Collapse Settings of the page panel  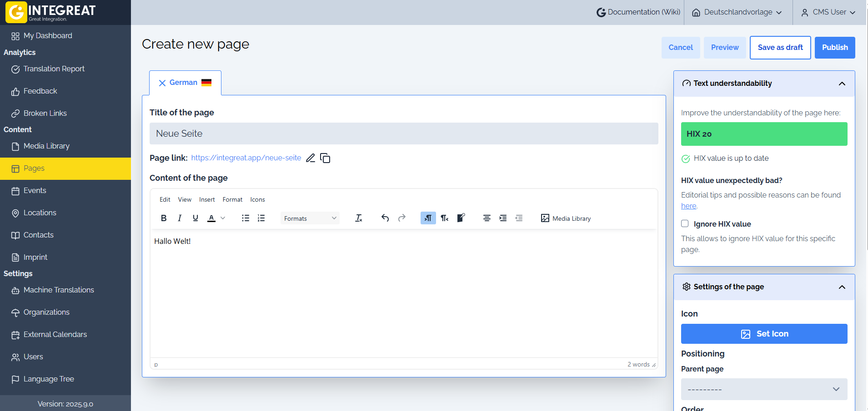point(842,287)
